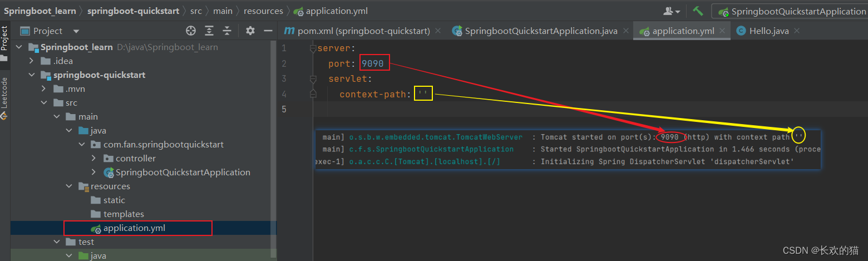This screenshot has height=261, width=868.
Task: Click main in the breadcrumb bar
Action: 223,11
